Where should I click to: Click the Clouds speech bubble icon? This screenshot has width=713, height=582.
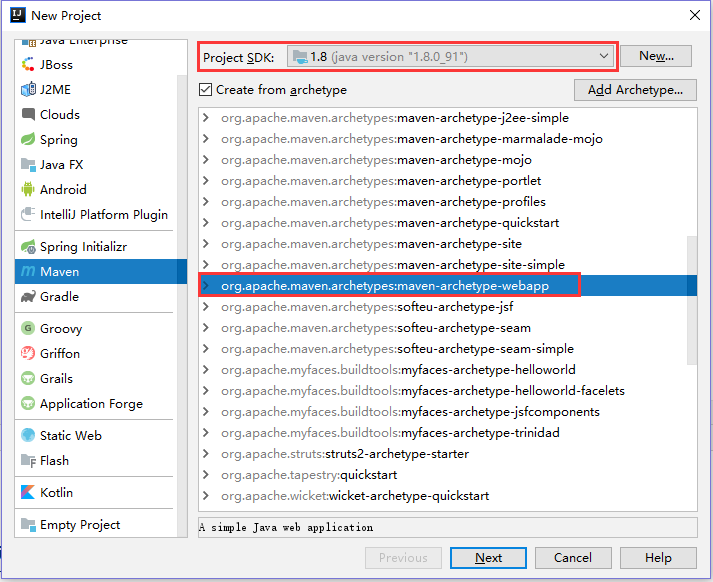point(28,115)
